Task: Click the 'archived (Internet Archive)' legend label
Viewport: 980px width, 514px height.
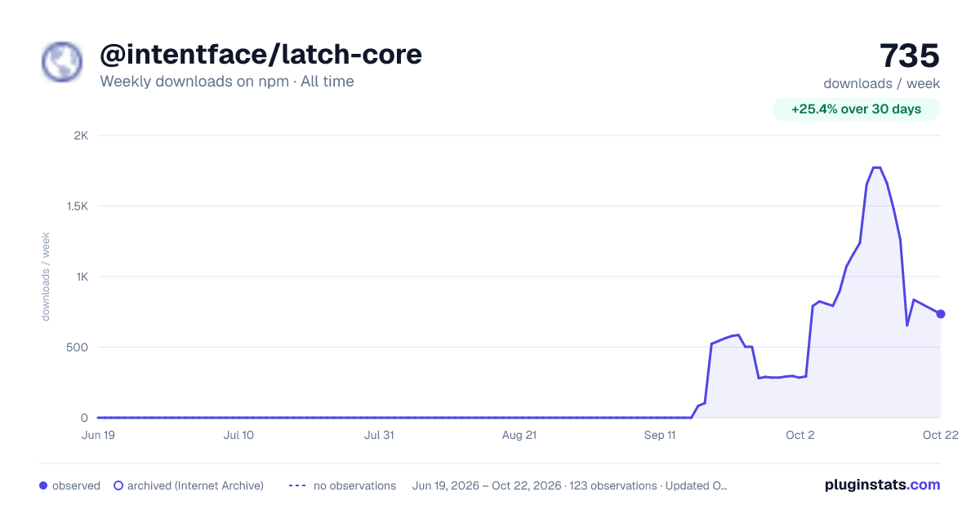Action: tap(195, 485)
